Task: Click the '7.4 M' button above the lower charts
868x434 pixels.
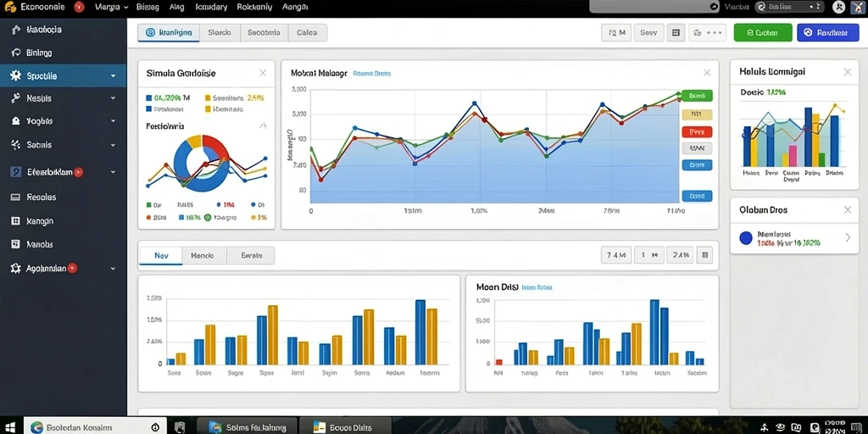Action: point(616,255)
